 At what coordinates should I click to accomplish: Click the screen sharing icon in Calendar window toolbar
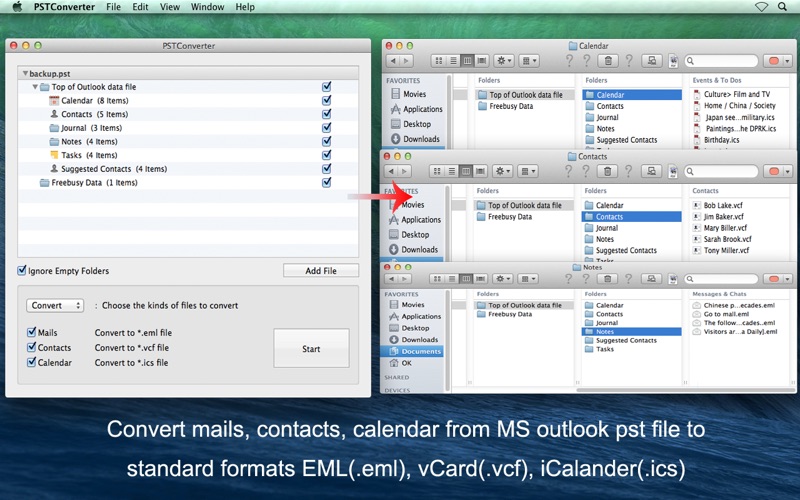tap(652, 61)
